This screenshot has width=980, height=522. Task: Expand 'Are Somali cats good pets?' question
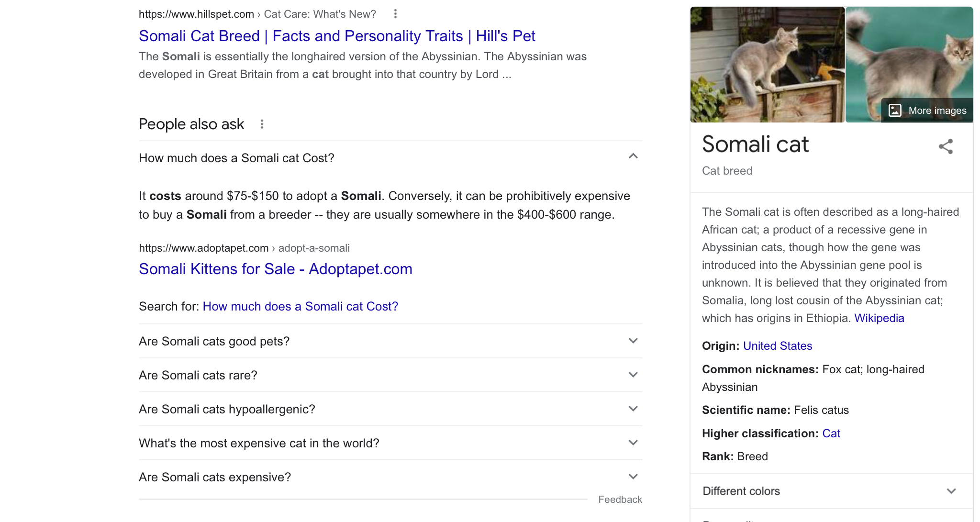coord(633,341)
